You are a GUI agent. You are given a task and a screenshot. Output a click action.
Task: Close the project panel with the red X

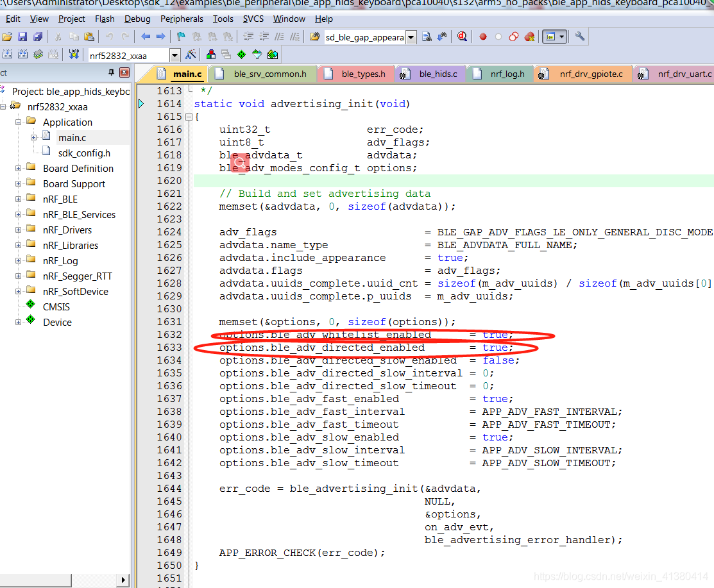pos(124,72)
